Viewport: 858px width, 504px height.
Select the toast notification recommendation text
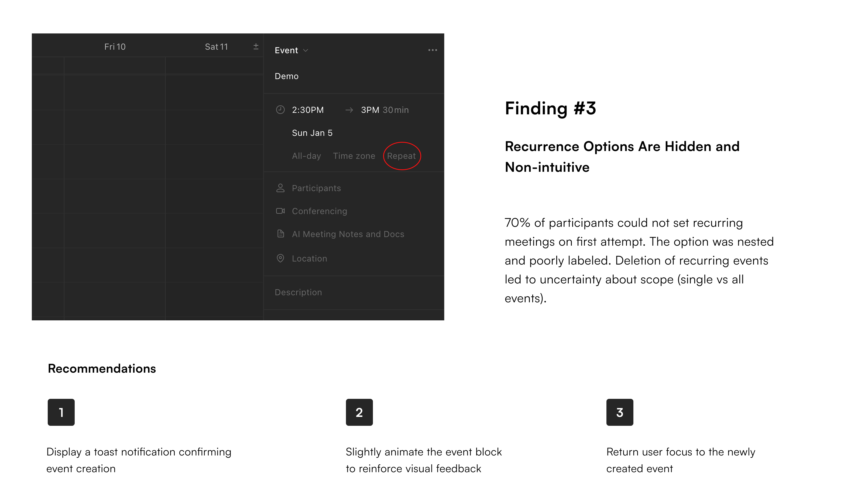(x=139, y=460)
